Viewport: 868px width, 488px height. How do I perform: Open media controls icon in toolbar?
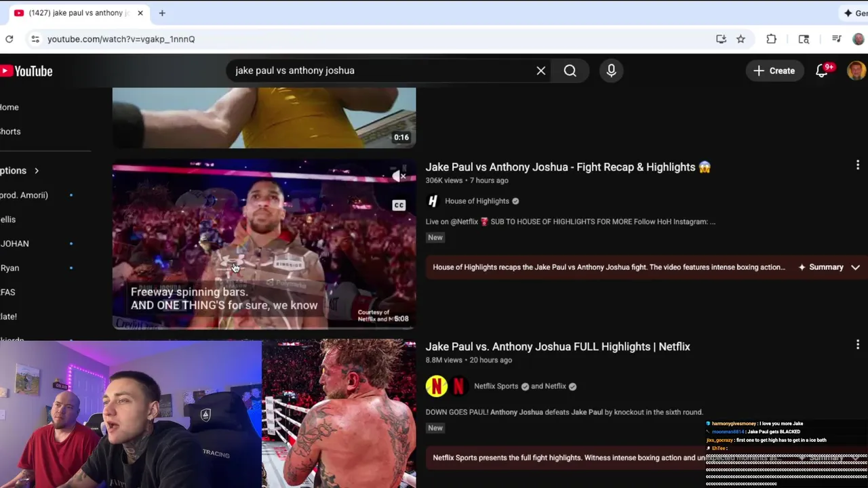click(x=836, y=39)
